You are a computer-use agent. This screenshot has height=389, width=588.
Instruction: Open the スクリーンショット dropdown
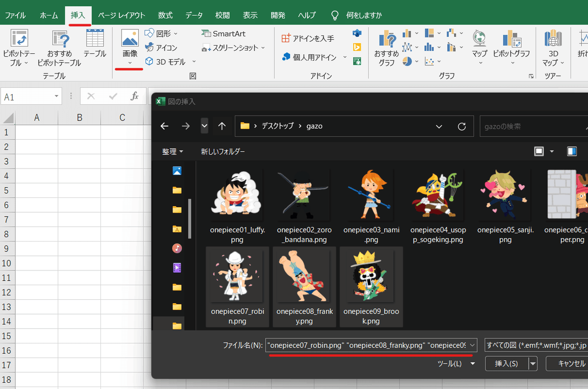[x=233, y=48]
